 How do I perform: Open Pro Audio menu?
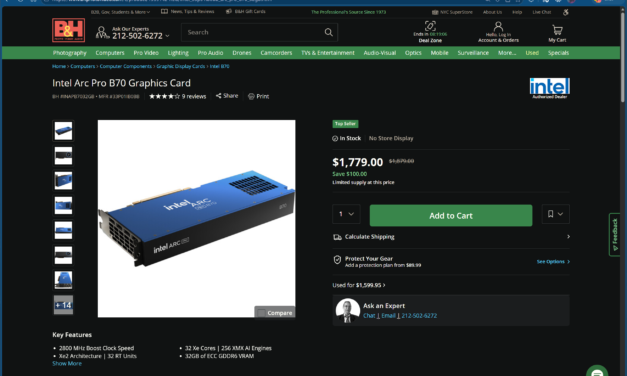click(x=210, y=53)
